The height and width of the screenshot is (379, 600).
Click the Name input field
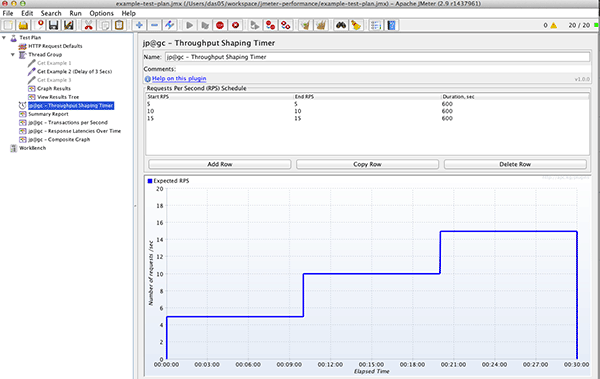(377, 57)
